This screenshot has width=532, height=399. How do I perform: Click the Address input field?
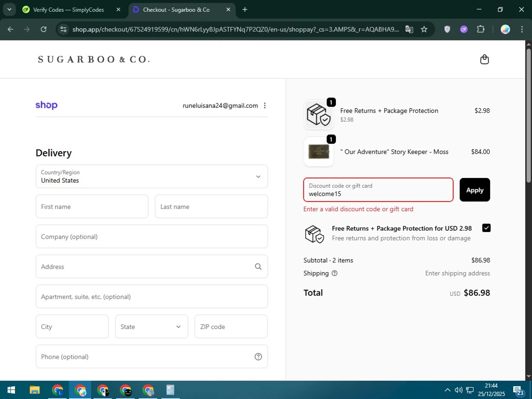pos(152,266)
